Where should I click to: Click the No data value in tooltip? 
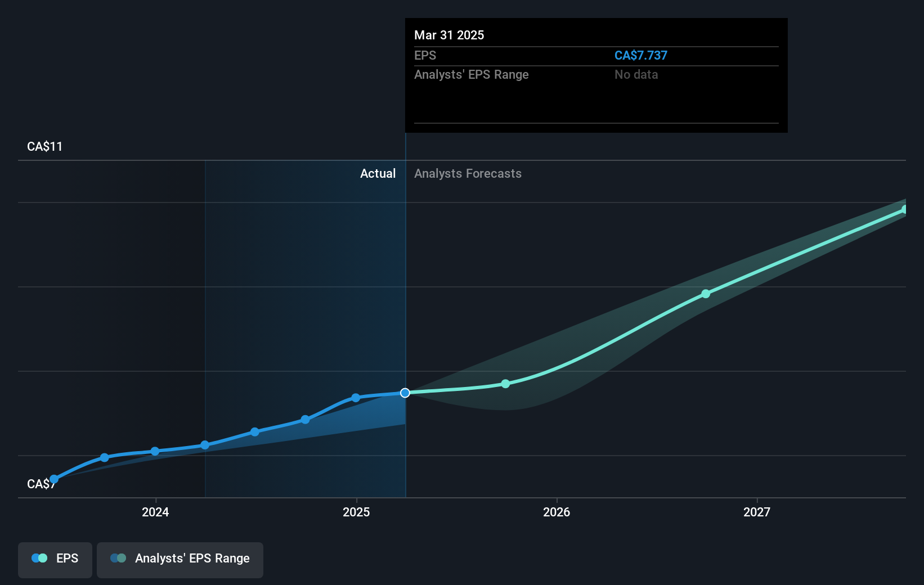coord(636,74)
